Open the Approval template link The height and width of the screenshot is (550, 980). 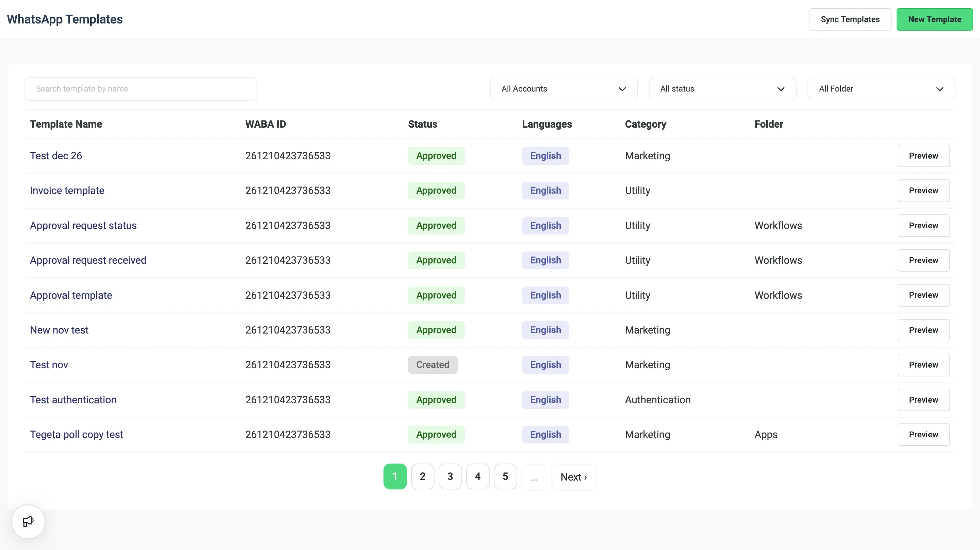coord(71,295)
